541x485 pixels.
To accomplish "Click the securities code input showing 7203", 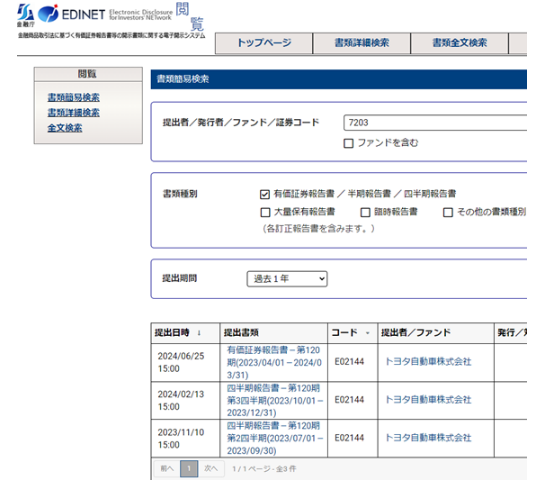I will pyautogui.click(x=435, y=123).
